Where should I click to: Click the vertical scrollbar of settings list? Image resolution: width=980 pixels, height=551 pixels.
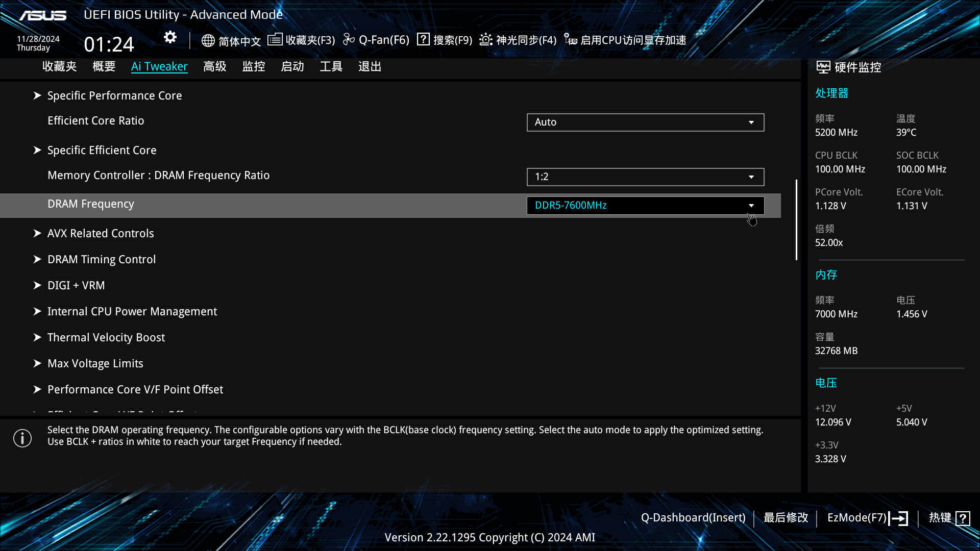(796, 220)
